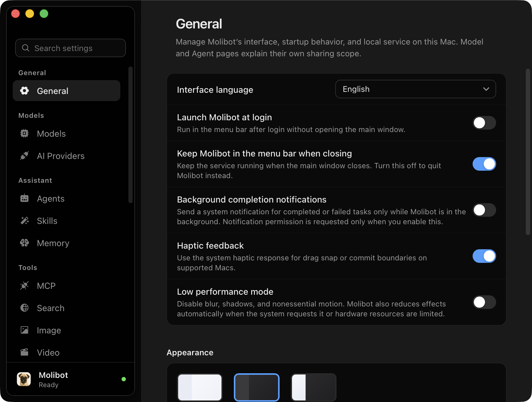Image resolution: width=532 pixels, height=402 pixels.
Task: Click the chevron on the English selector
Action: click(x=486, y=89)
